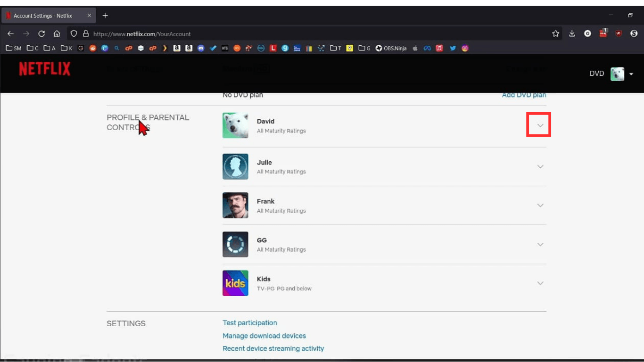644x362 pixels.
Task: Go back to the previous page
Action: click(10, 33)
